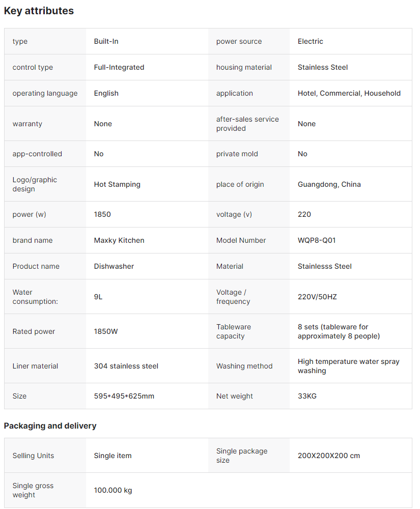Click the Key attributes heading
The width and height of the screenshot is (420, 509).
[39, 11]
